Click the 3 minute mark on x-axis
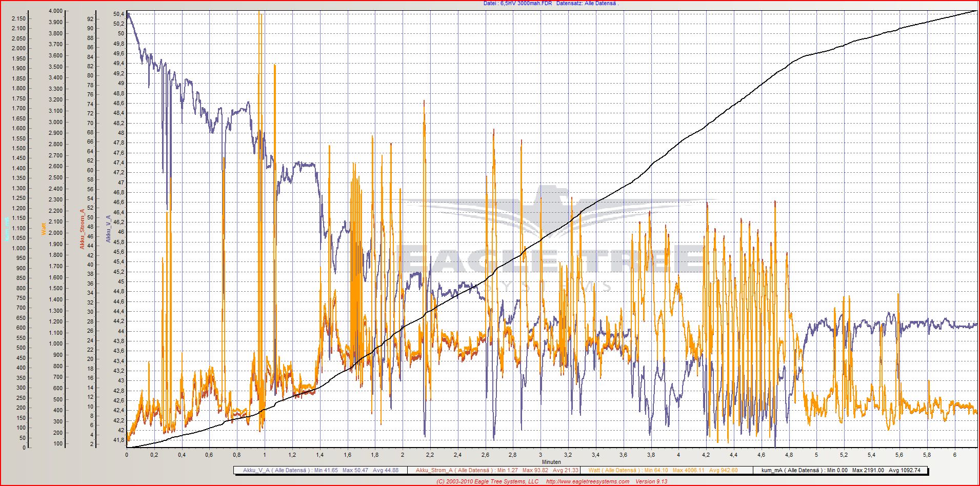 [x=540, y=455]
